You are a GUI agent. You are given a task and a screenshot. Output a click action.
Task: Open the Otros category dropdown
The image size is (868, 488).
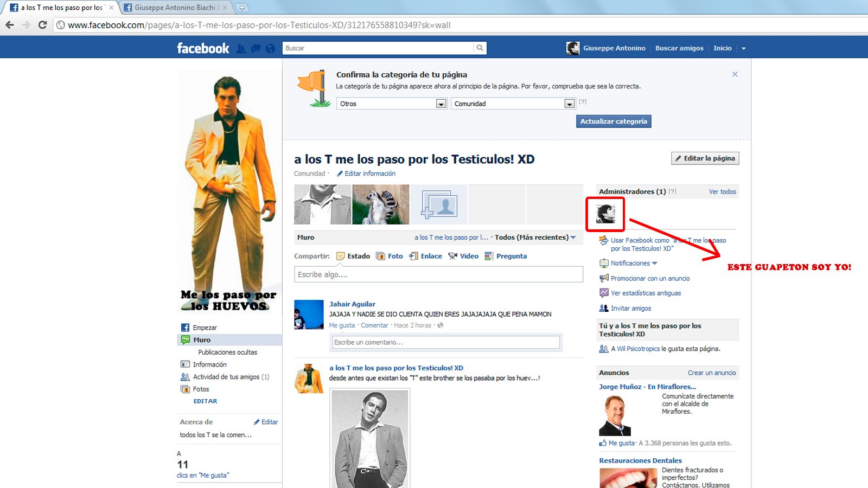(x=392, y=104)
